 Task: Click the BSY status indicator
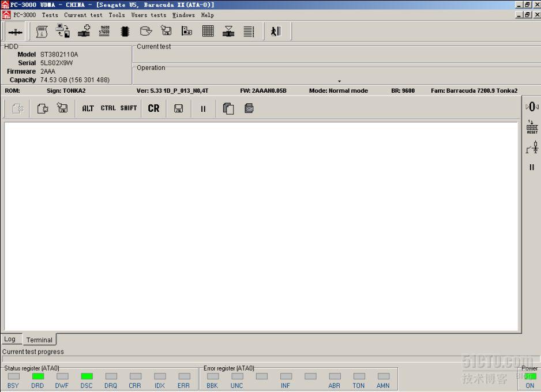coord(13,376)
